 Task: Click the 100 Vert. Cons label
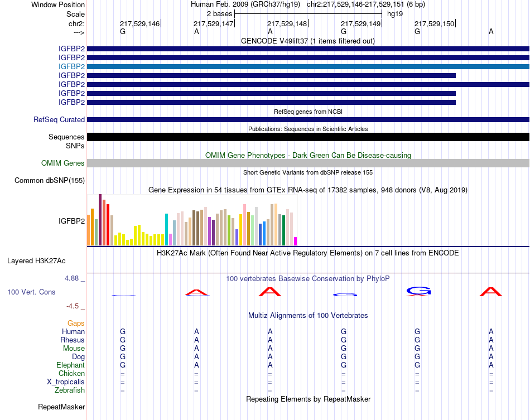pyautogui.click(x=31, y=292)
